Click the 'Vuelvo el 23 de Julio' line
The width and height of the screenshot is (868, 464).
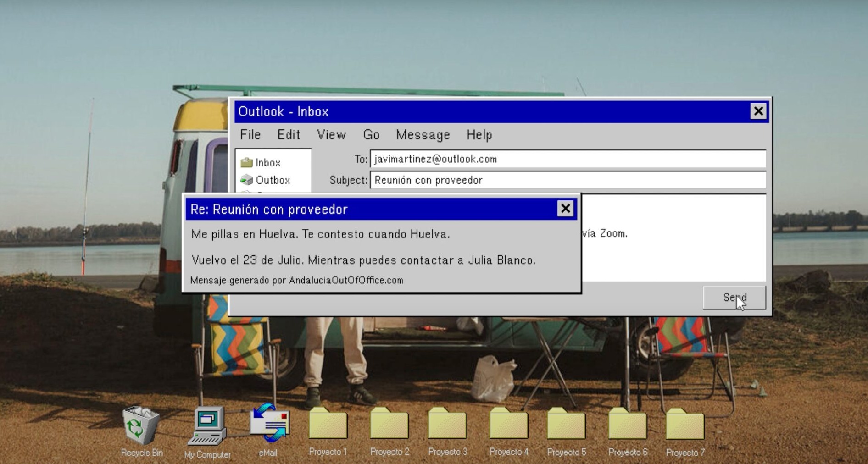coord(364,260)
